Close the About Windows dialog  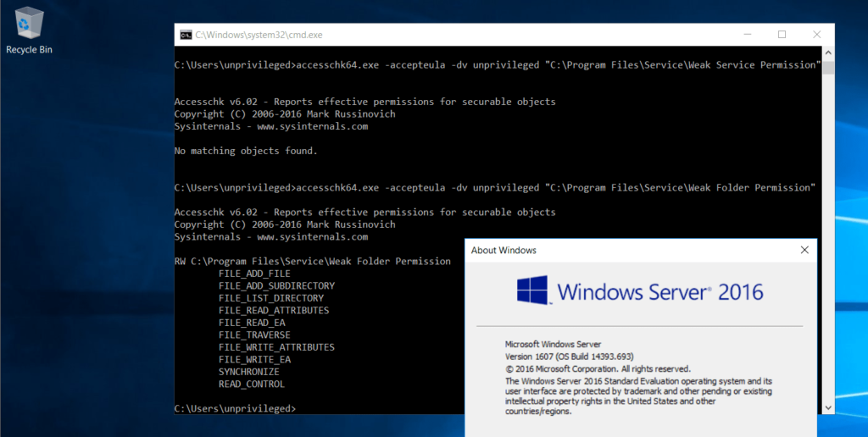[804, 250]
